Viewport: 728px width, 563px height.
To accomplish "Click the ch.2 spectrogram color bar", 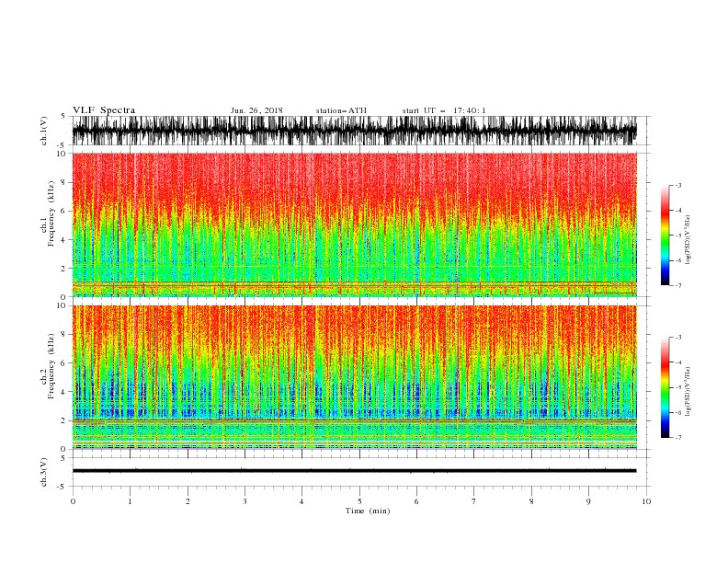I will pos(665,387).
